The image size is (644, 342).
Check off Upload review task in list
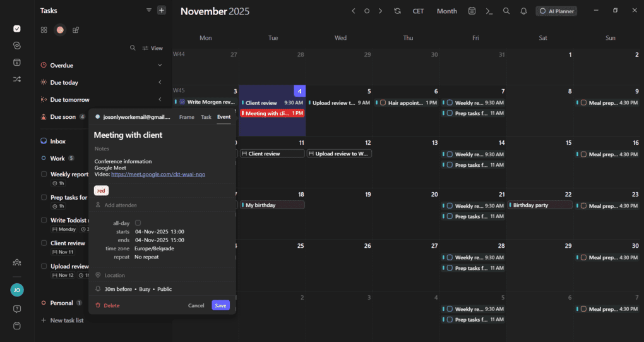coord(44,266)
